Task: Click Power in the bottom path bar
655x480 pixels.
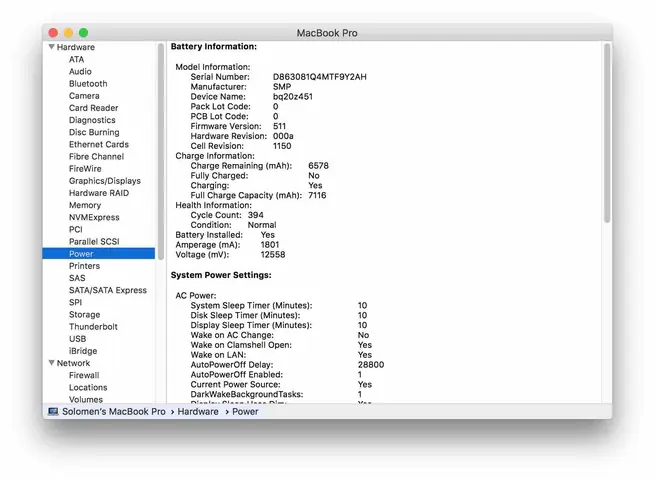Action: (245, 411)
